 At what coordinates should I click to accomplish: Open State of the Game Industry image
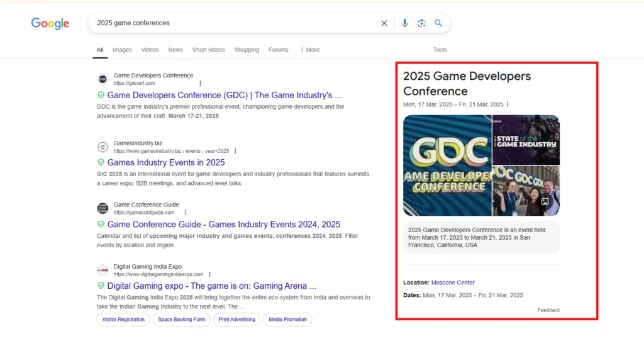[x=526, y=140]
